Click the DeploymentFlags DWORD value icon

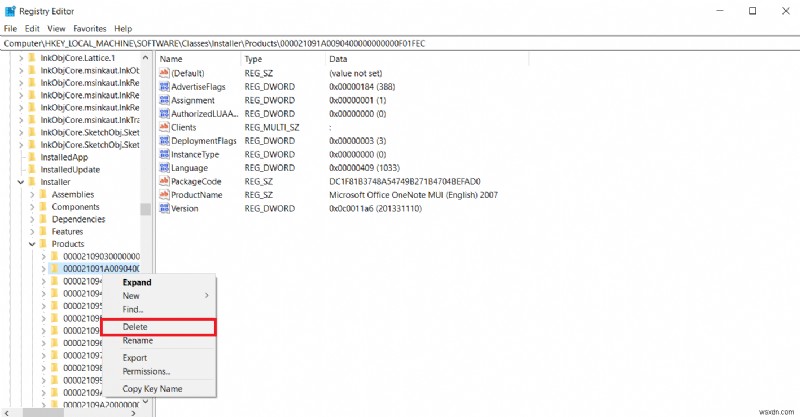pos(164,140)
